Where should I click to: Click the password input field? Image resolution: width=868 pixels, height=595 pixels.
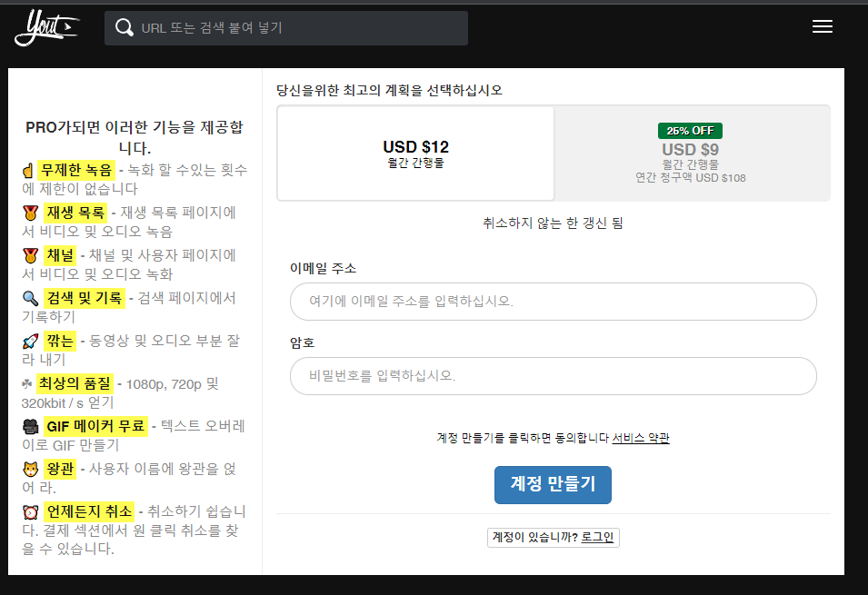coord(553,376)
